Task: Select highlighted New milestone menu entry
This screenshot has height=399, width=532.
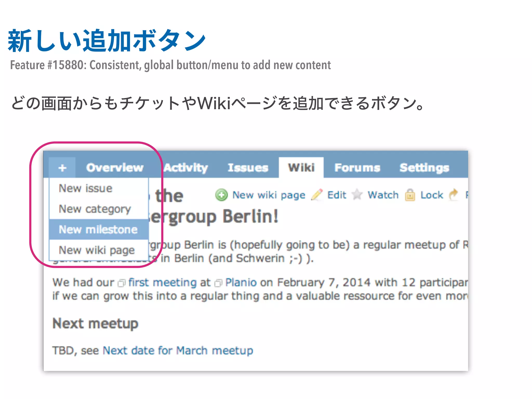Action: [x=99, y=229]
